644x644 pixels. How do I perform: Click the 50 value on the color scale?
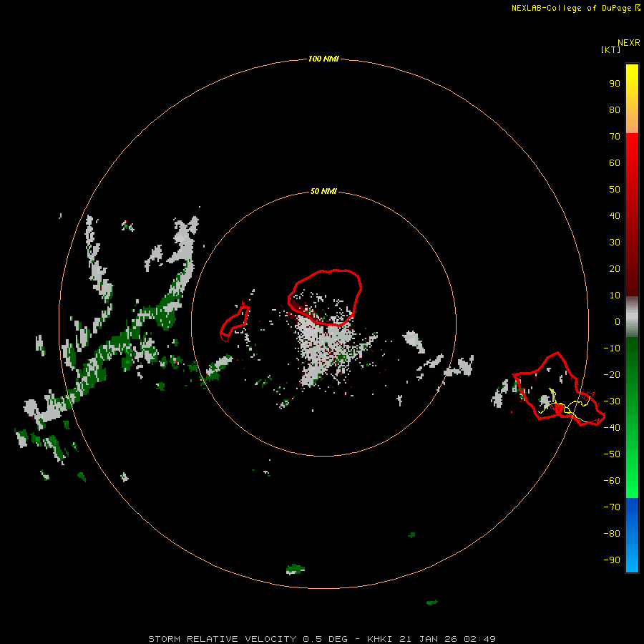coord(615,190)
